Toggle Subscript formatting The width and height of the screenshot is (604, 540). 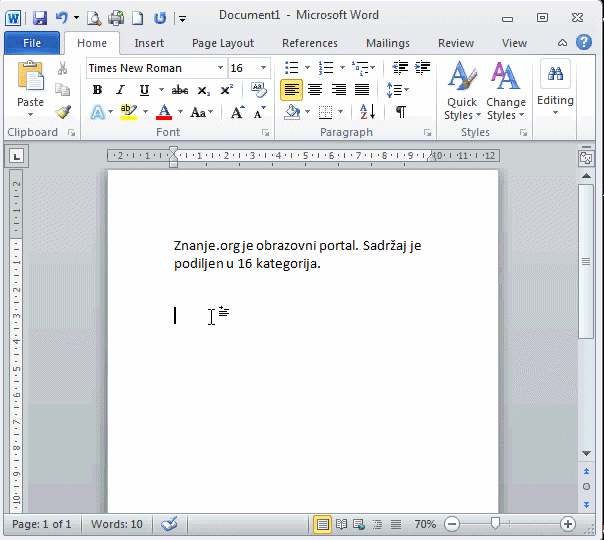[203, 90]
